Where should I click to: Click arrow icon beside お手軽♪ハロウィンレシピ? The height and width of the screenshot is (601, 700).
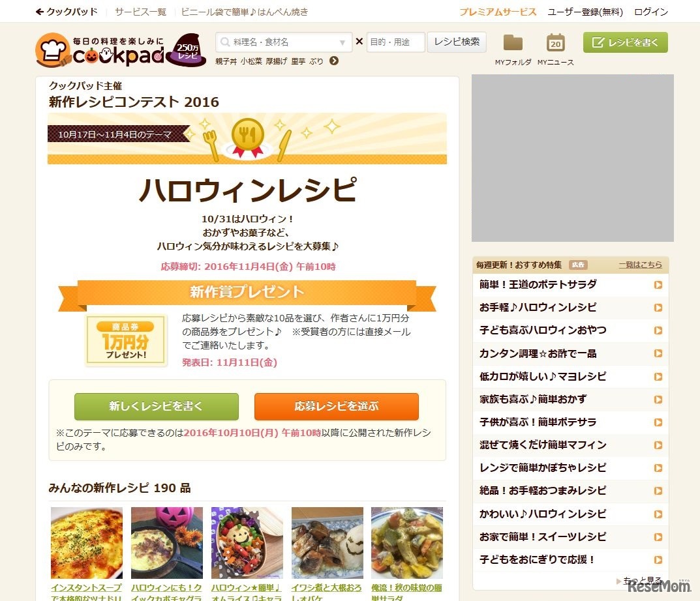(x=657, y=307)
